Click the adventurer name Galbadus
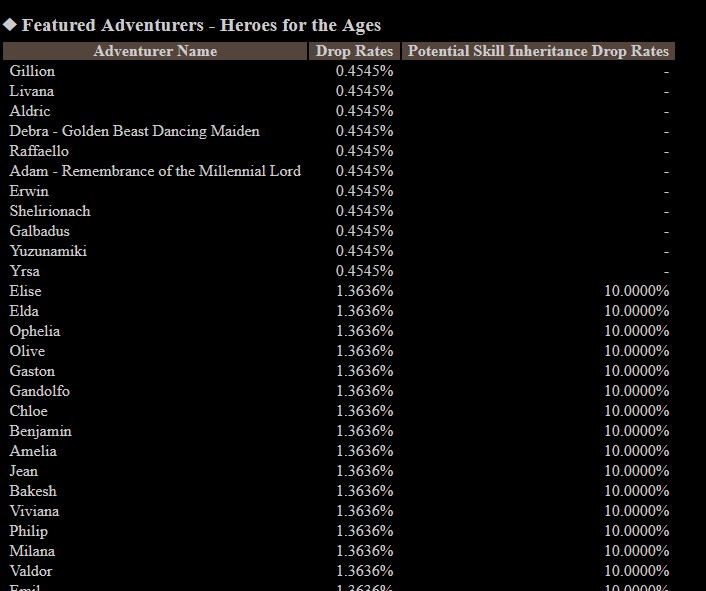Viewport: 706px width, 591px height. click(x=40, y=231)
